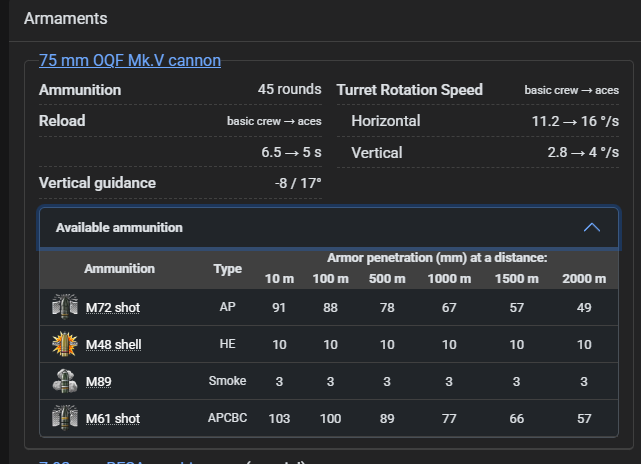Click the M89 smoke shell icon

64,381
